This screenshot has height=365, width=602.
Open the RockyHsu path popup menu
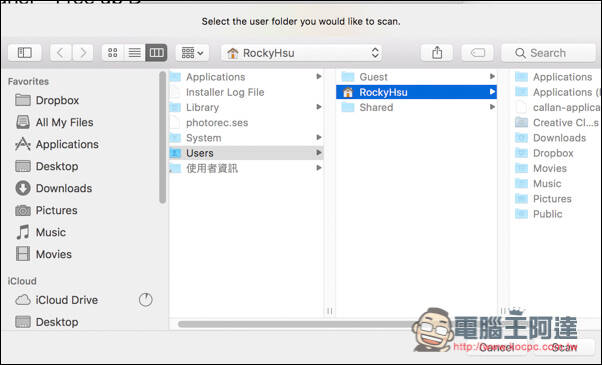pyautogui.click(x=302, y=53)
